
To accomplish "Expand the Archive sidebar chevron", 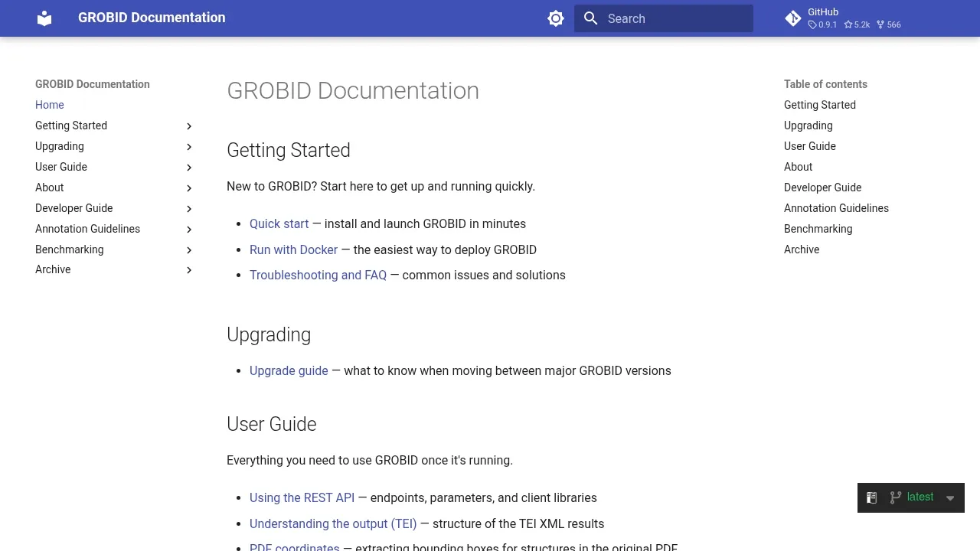I will [189, 270].
